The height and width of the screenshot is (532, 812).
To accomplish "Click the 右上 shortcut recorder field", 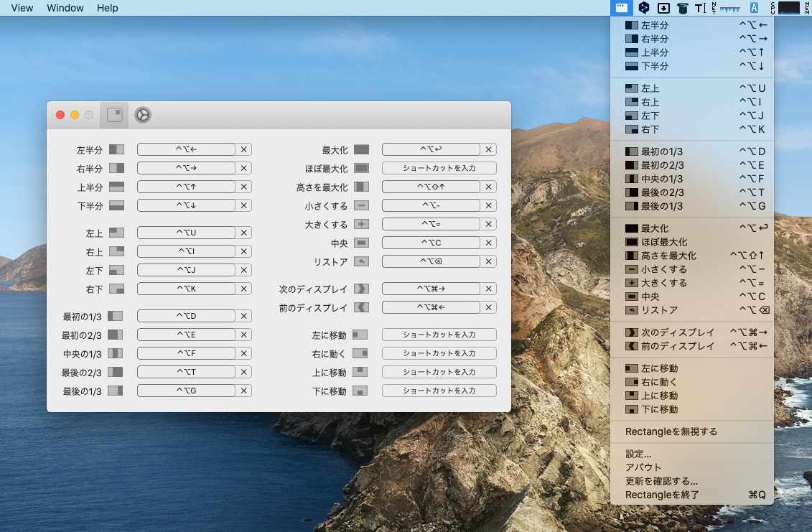I will (x=186, y=252).
